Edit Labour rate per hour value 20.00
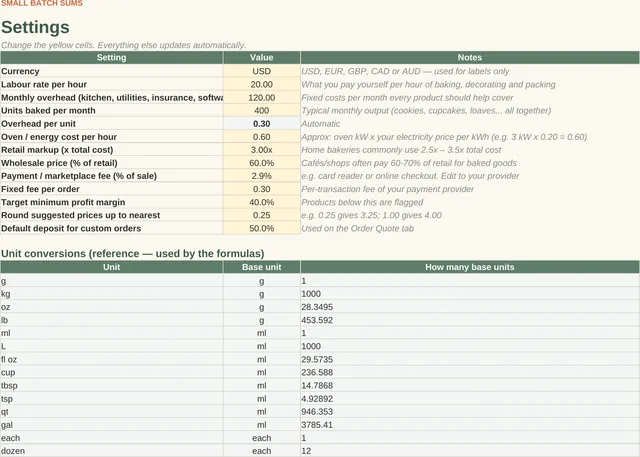The height and width of the screenshot is (457, 640). pos(262,84)
